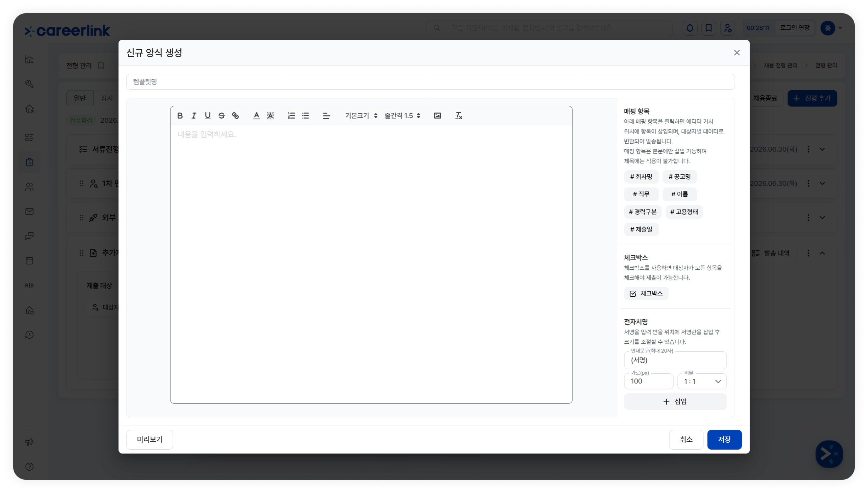The image size is (868, 493).
Task: Open the calendar icon in sidebar
Action: 30,261
